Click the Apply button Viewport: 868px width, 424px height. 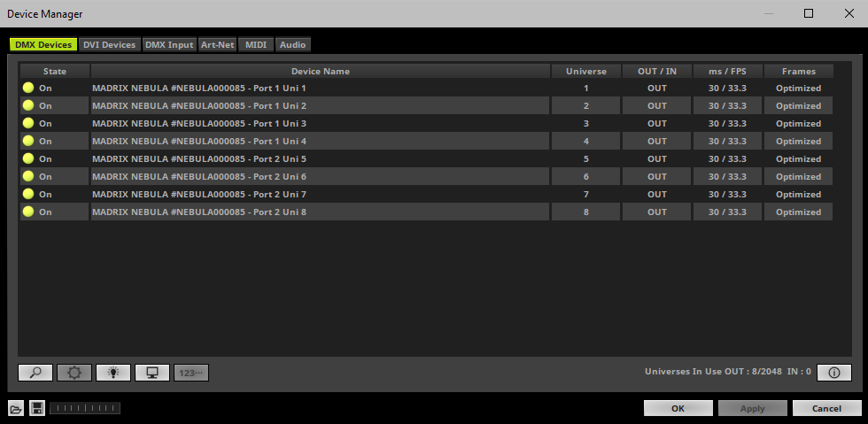[x=752, y=408]
